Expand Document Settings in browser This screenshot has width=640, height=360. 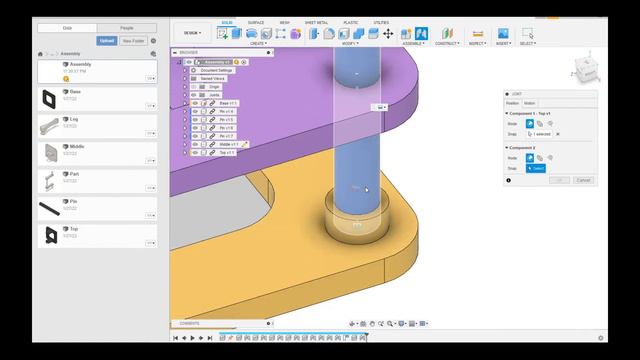pyautogui.click(x=185, y=71)
